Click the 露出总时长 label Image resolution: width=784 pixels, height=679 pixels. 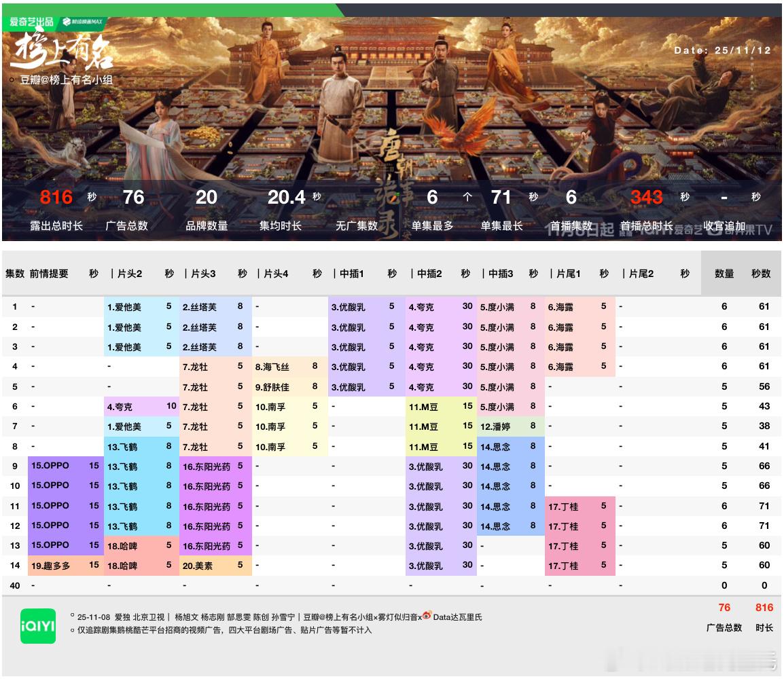pyautogui.click(x=56, y=226)
